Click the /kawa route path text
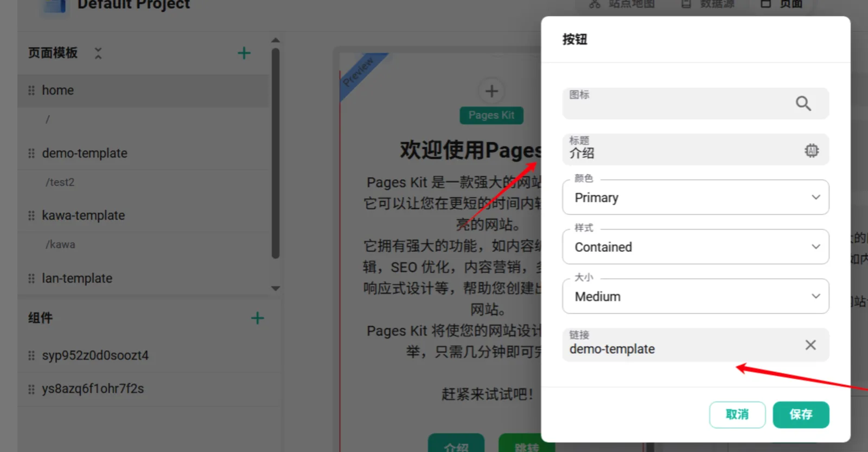The image size is (868, 452). 60,245
